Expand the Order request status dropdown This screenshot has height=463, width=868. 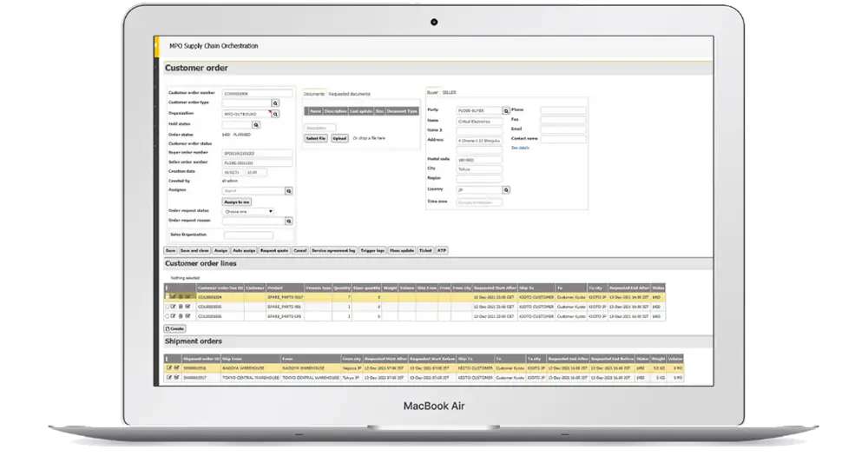(248, 211)
